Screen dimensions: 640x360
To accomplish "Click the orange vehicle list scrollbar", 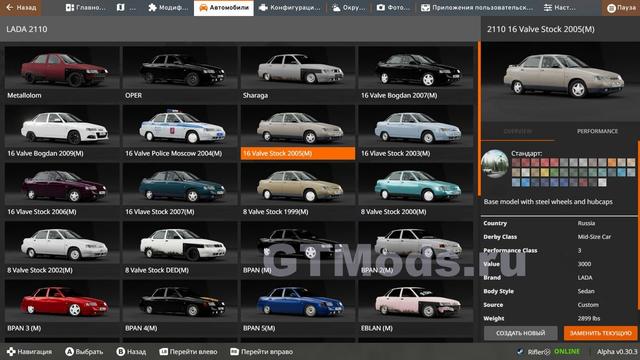I will click(479, 118).
